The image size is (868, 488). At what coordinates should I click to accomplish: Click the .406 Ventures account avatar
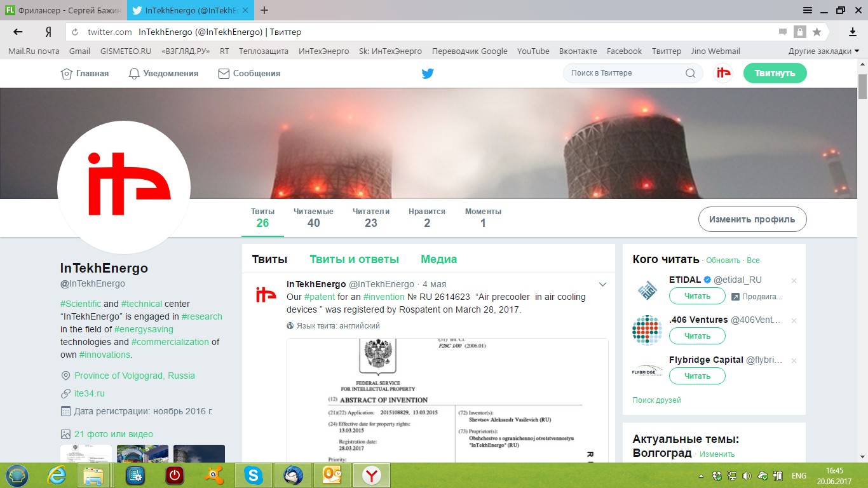647,330
